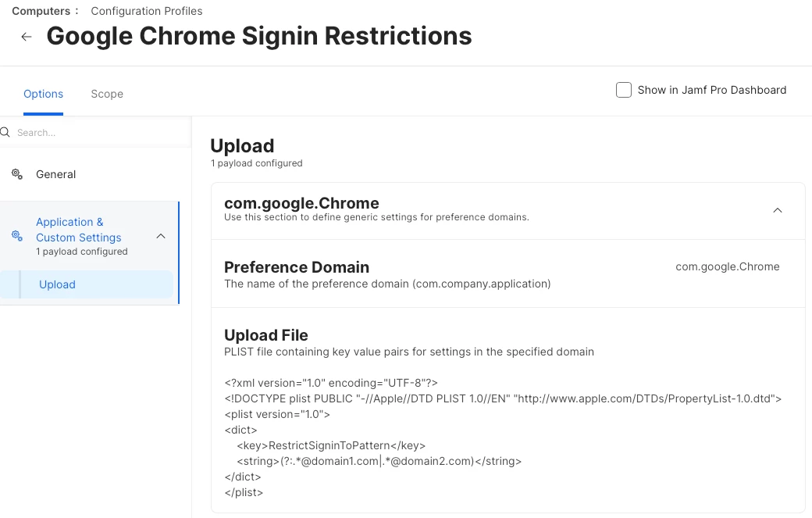The image size is (812, 518).
Task: Switch to the Scope tab
Action: coord(107,95)
